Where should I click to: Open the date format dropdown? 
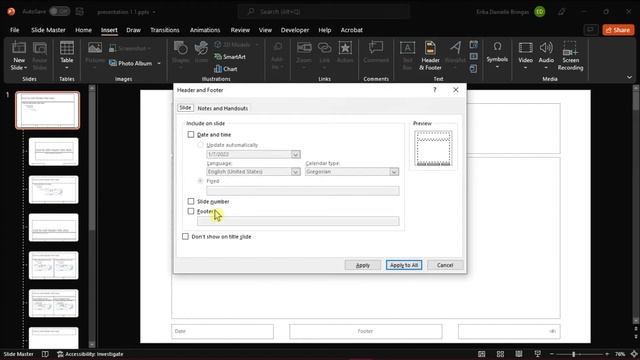pos(296,154)
